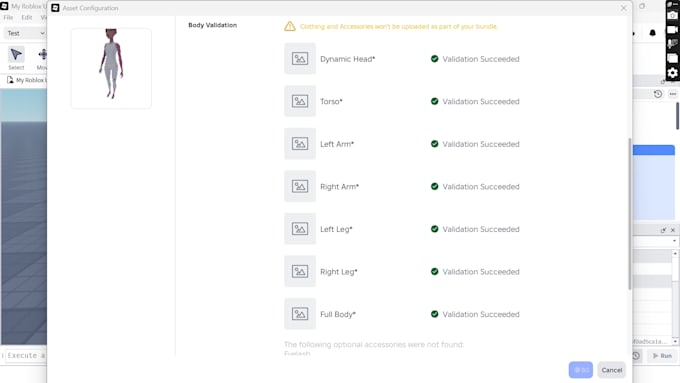
Task: Click the blue Robux submit button
Action: tap(581, 370)
